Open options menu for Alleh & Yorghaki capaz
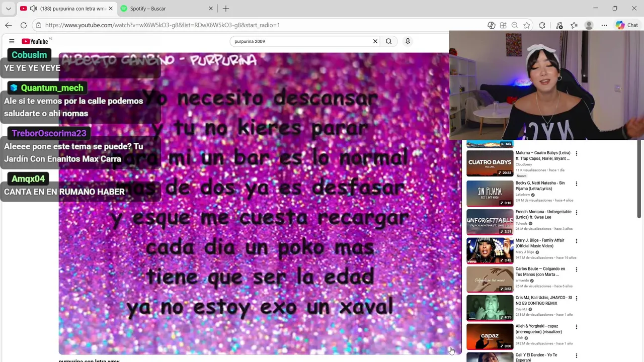Viewport: 644px width, 362px height. tap(577, 327)
